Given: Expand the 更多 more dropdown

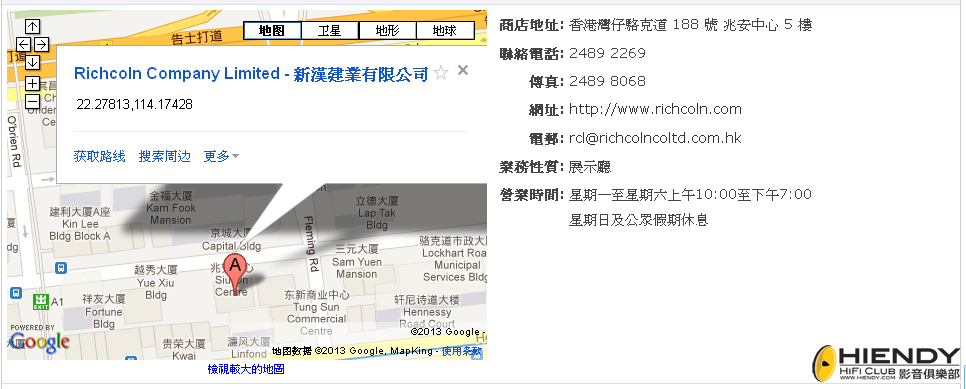Looking at the screenshot, I should (x=221, y=157).
